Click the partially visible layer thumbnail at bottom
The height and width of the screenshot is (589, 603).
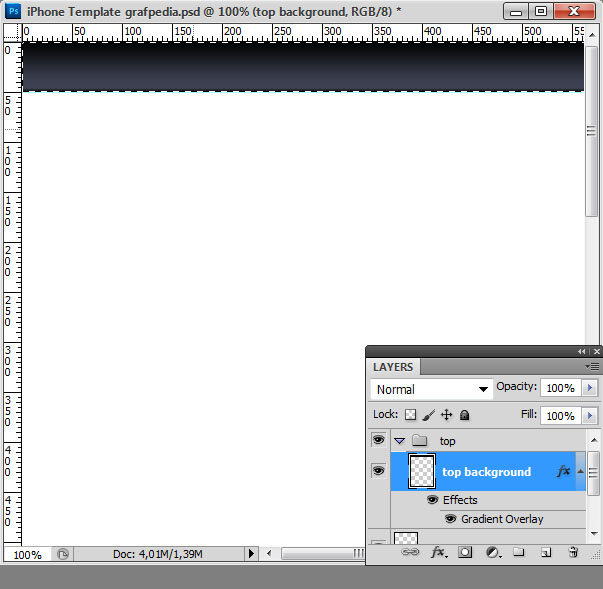coord(406,537)
